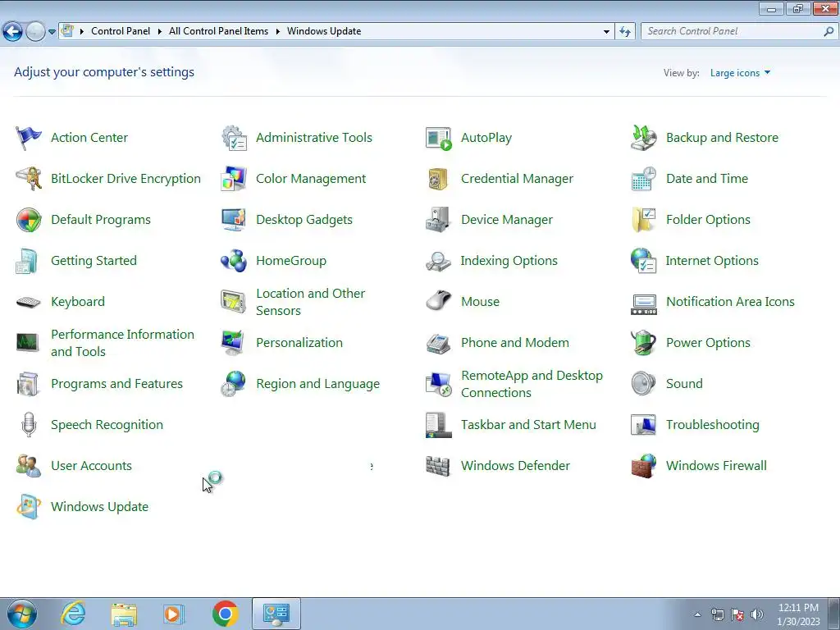Image resolution: width=840 pixels, height=630 pixels.
Task: Open the Backup and Restore icon
Action: [643, 138]
